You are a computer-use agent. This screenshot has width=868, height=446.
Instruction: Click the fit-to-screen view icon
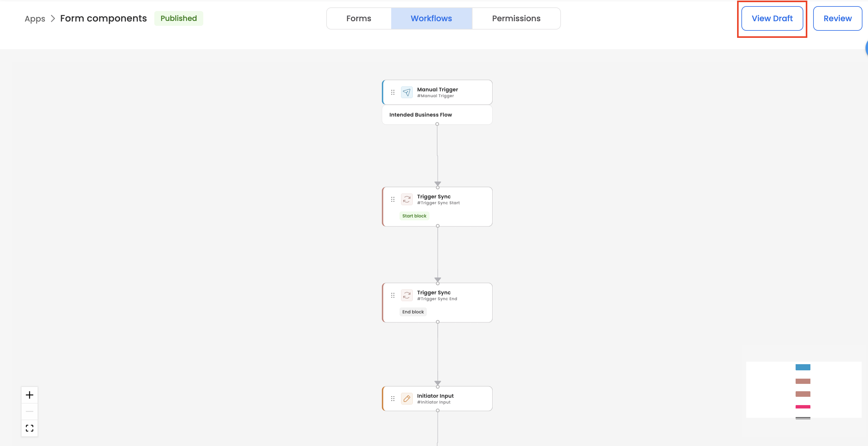30,428
